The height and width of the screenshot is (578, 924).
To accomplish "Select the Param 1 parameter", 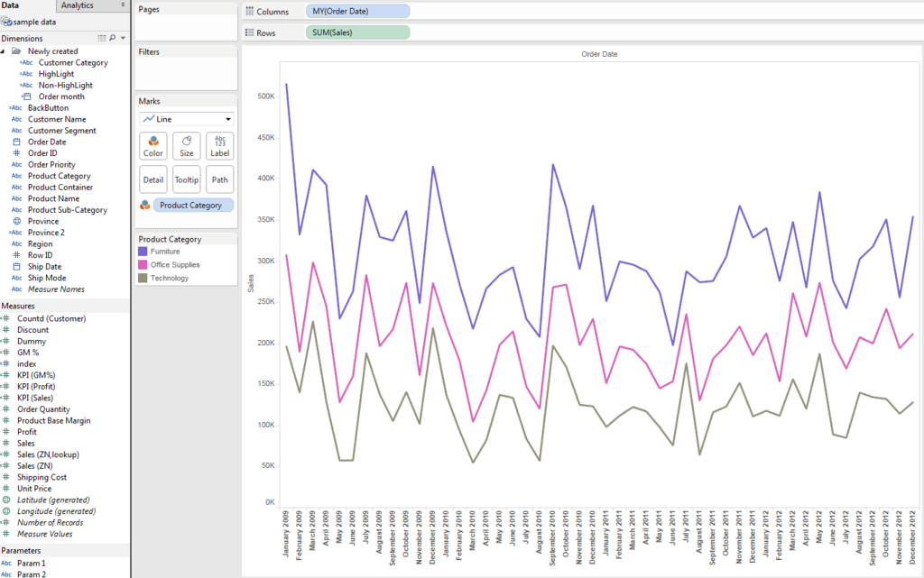I will [32, 564].
